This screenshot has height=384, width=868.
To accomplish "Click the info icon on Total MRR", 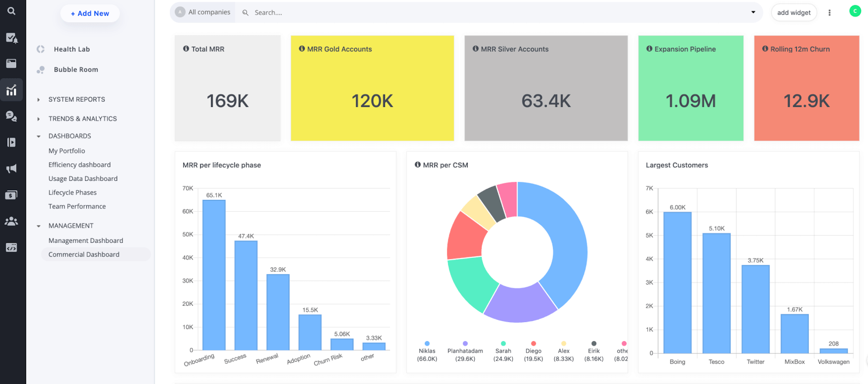I will point(186,49).
